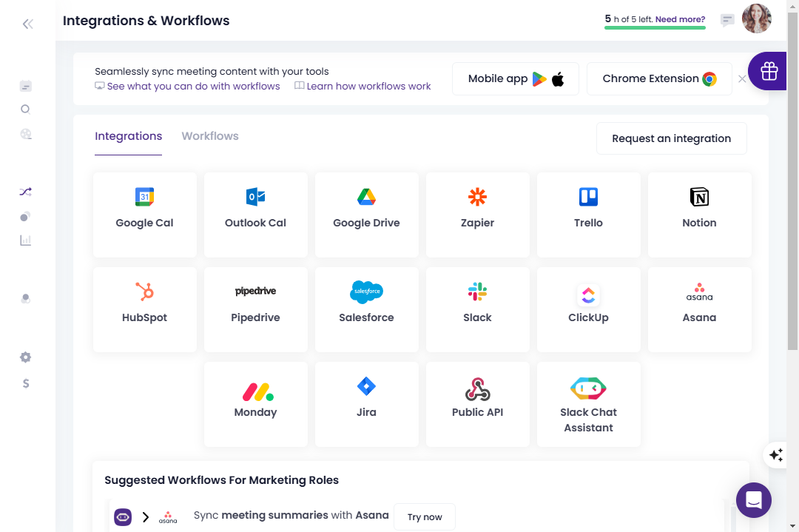Open the Pipedrive integration card

coord(256,309)
